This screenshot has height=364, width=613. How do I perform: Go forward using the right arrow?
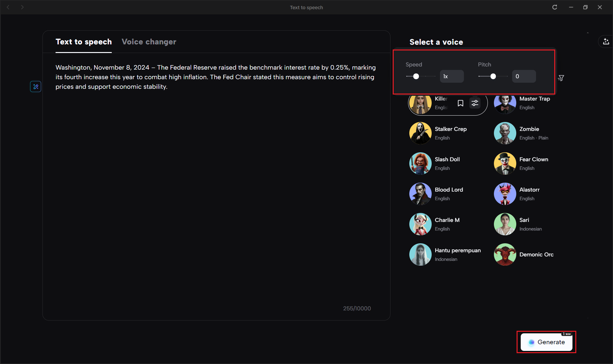22,7
